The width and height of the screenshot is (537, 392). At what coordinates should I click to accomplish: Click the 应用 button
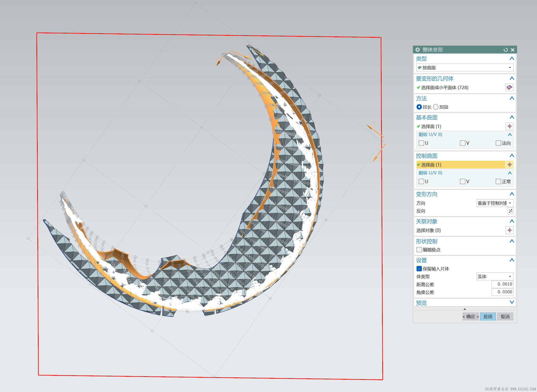pos(488,316)
